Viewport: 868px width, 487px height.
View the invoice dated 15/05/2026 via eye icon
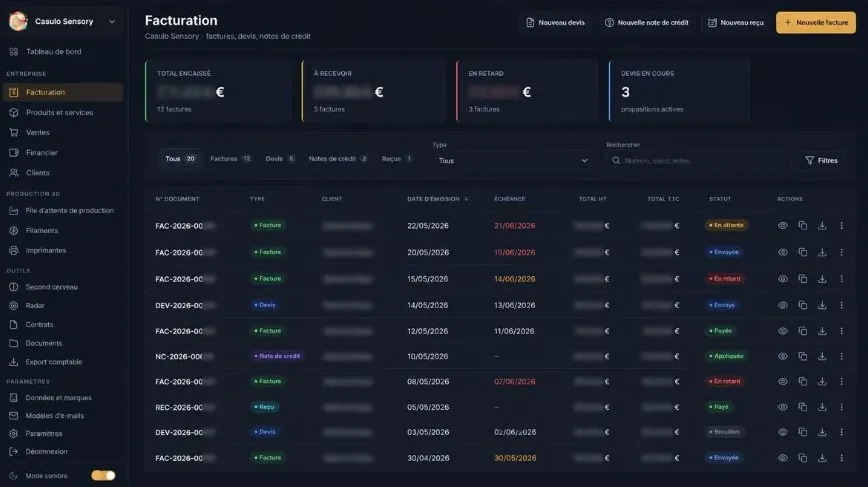783,278
